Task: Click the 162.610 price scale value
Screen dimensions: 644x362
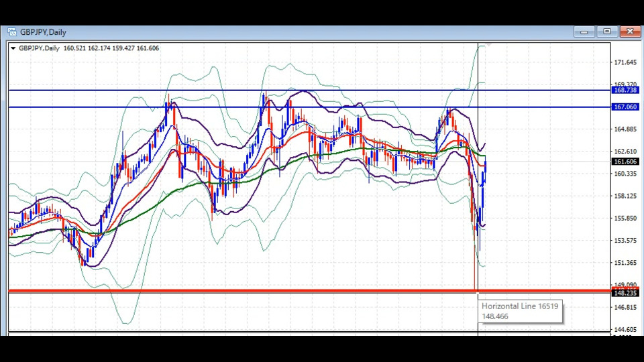Action: tap(625, 152)
